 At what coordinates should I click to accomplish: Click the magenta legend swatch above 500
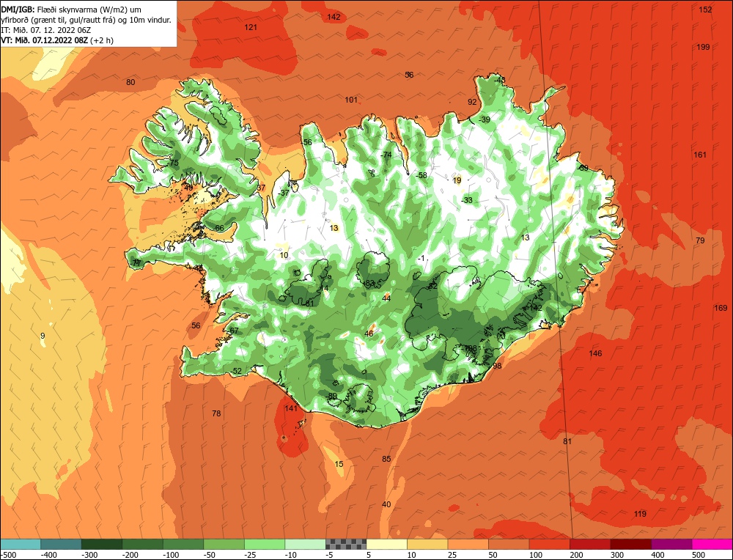click(x=712, y=544)
